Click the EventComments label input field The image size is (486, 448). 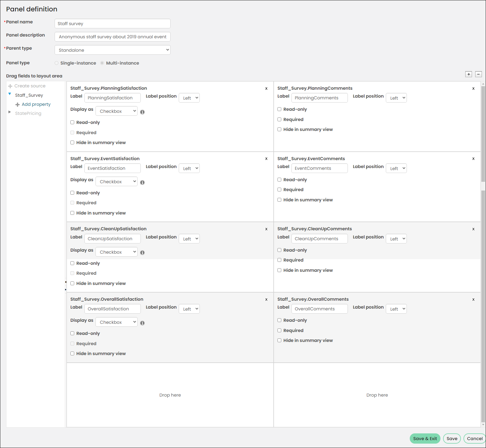point(320,168)
